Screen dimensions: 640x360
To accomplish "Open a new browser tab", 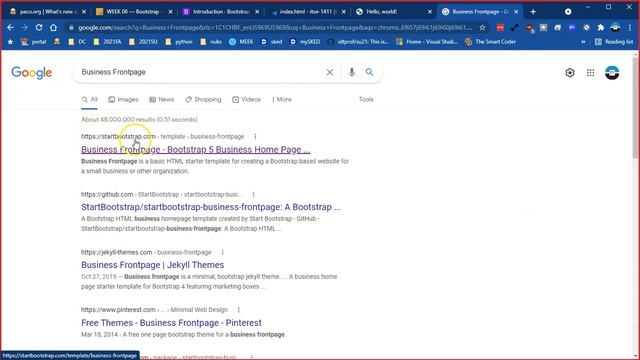I will (533, 12).
